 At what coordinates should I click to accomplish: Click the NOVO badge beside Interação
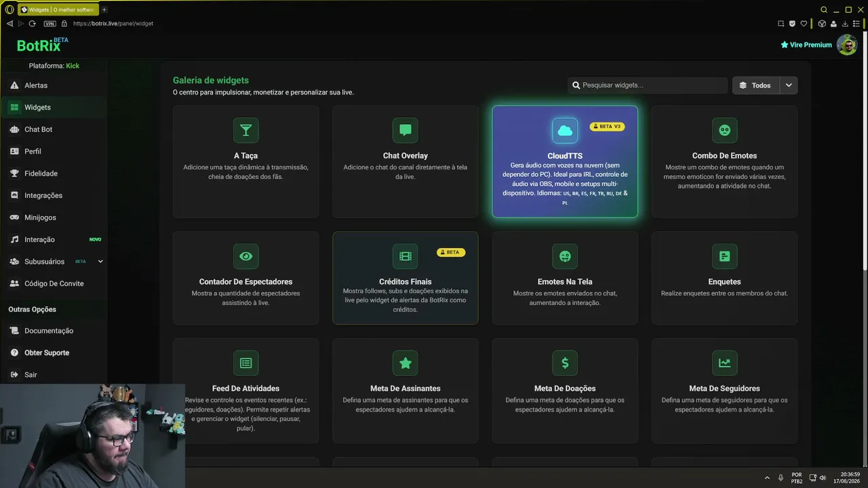[x=95, y=239]
